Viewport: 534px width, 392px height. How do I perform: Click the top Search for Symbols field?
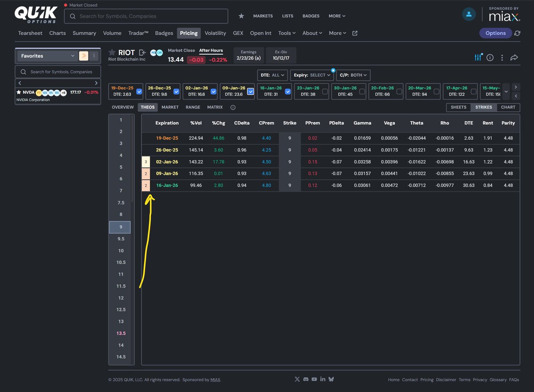pos(146,16)
